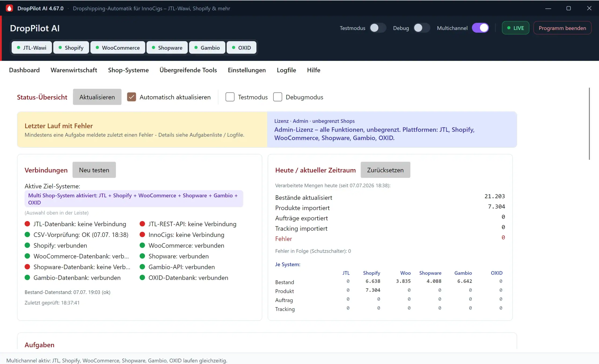Click the green dot beside 'Shopware: verbunden'

pos(142,256)
